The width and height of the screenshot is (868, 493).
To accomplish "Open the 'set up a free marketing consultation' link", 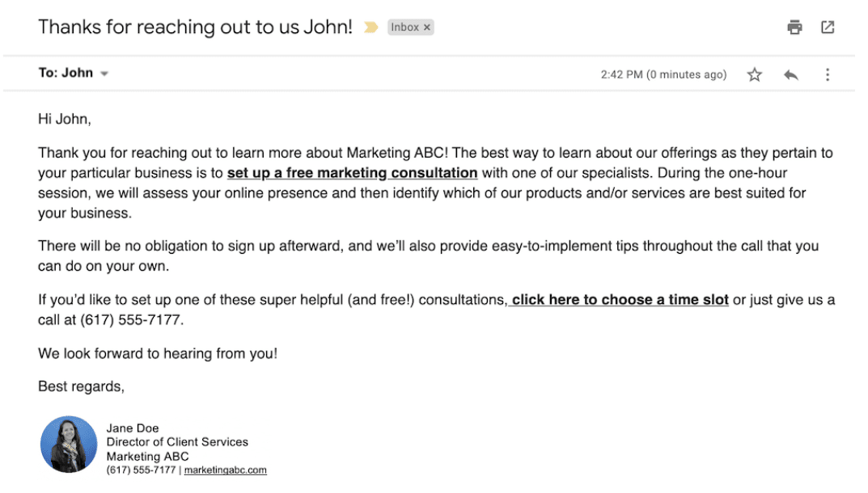I will pos(353,172).
